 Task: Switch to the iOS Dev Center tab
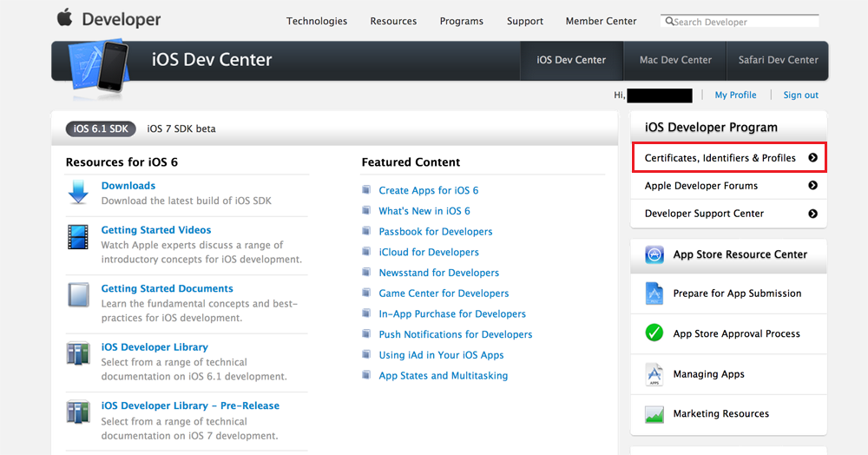click(571, 60)
